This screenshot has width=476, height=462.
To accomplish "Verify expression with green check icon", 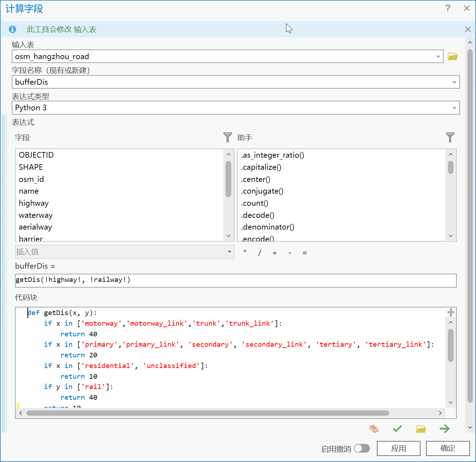I will point(397,429).
